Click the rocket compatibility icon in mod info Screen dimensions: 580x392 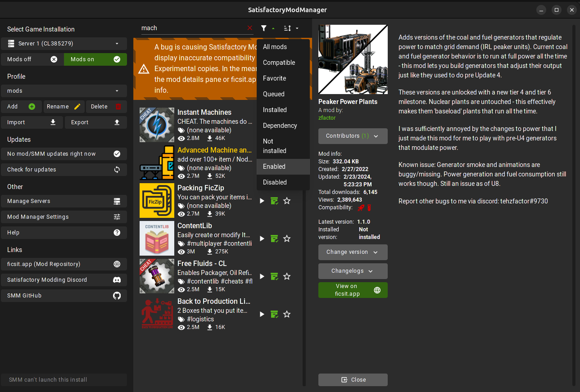pos(361,207)
